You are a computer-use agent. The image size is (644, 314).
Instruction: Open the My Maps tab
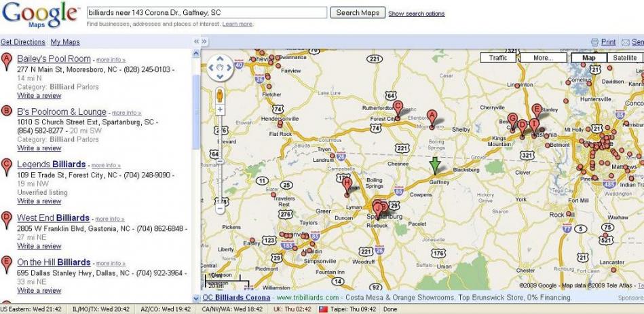pos(65,42)
